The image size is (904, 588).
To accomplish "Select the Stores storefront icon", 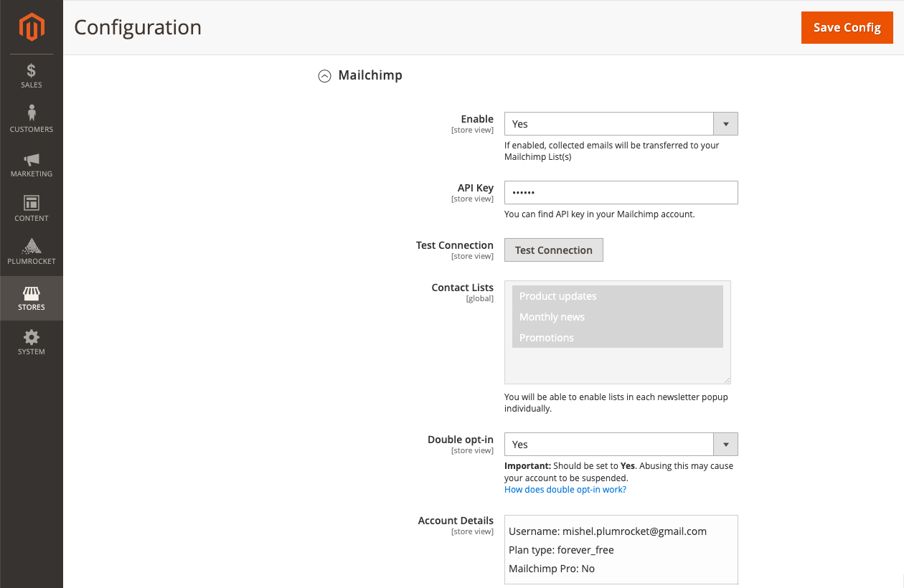I will pos(31,298).
